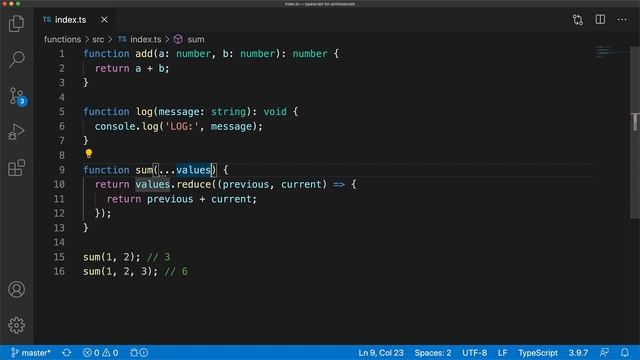The width and height of the screenshot is (640, 360).
Task: Click the vertical editor scrollbar
Action: (635, 133)
